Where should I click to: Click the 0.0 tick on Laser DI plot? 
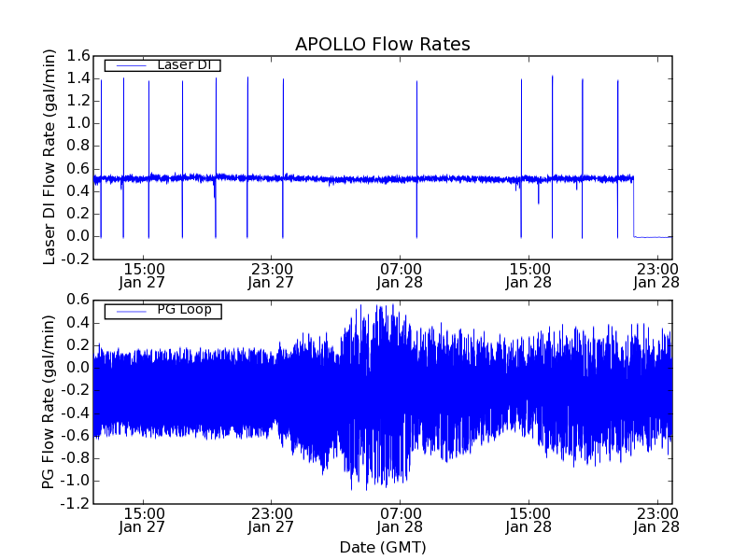(78, 236)
